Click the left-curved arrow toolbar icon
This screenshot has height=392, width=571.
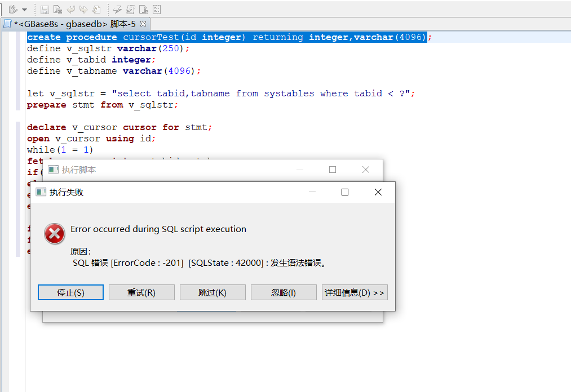pos(70,10)
